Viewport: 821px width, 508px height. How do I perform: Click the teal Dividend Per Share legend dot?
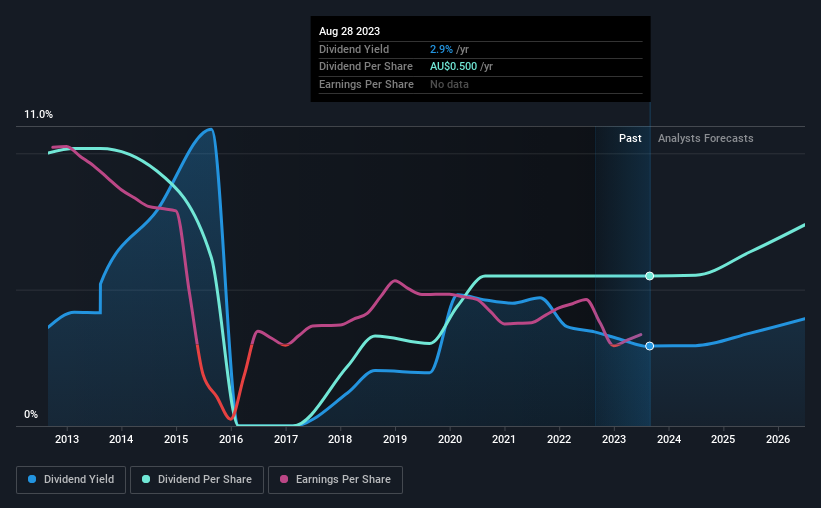pos(146,479)
